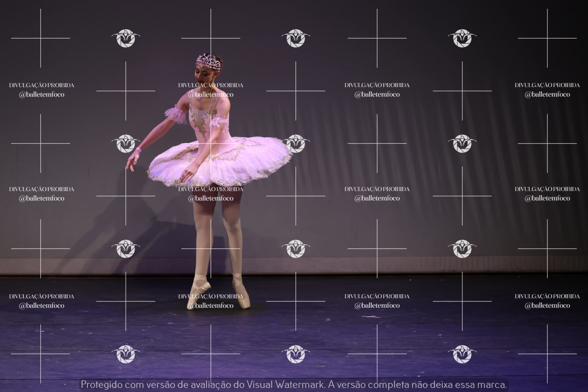Click the center of the pink tutu

click(x=222, y=160)
